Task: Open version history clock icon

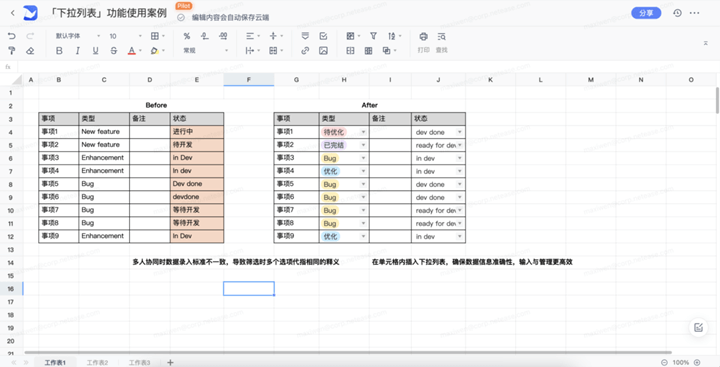Action: tap(677, 13)
